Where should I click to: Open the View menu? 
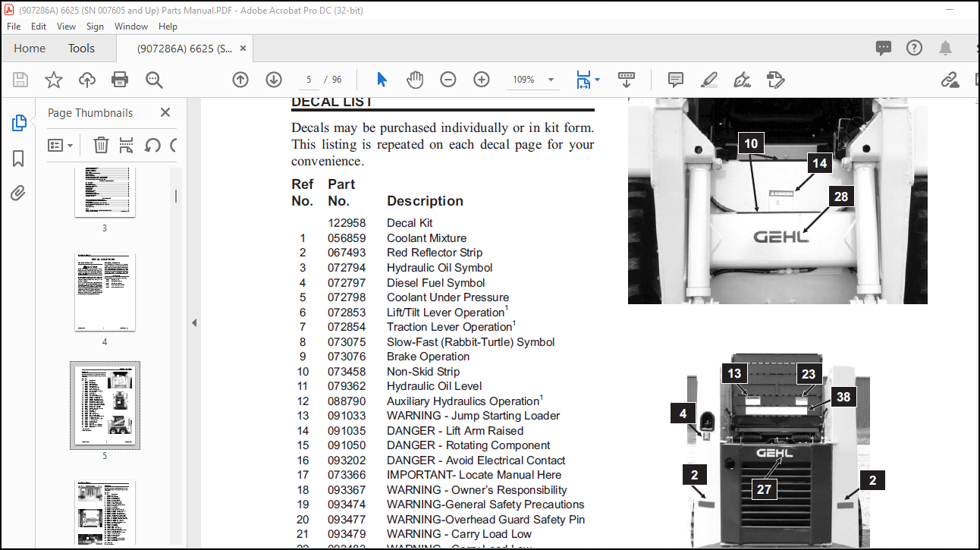67,26
